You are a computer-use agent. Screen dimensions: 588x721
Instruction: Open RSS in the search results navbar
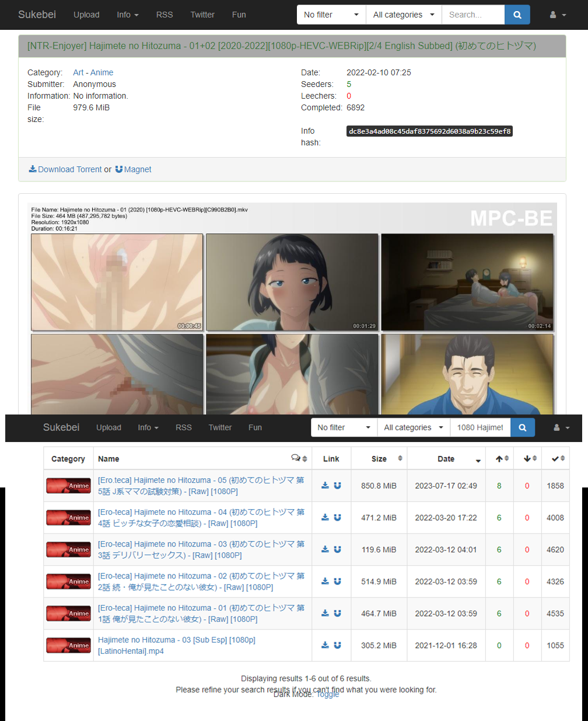click(184, 427)
